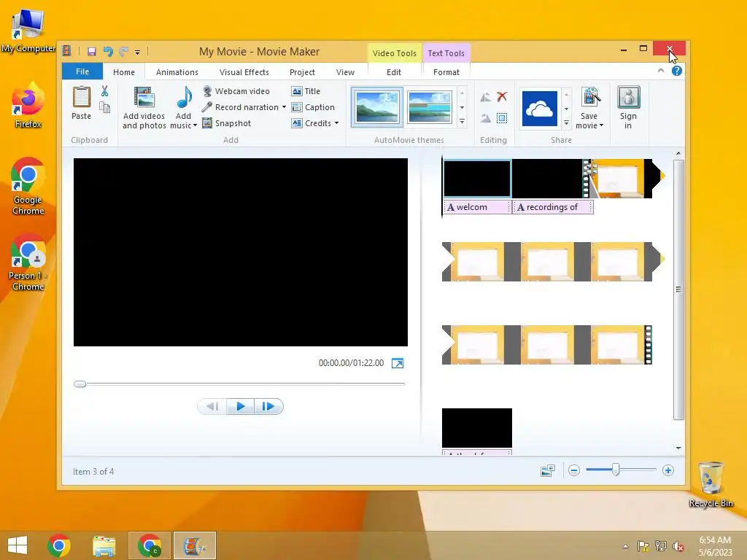Image resolution: width=747 pixels, height=560 pixels.
Task: Click the zoom time scale slider
Action: point(616,470)
